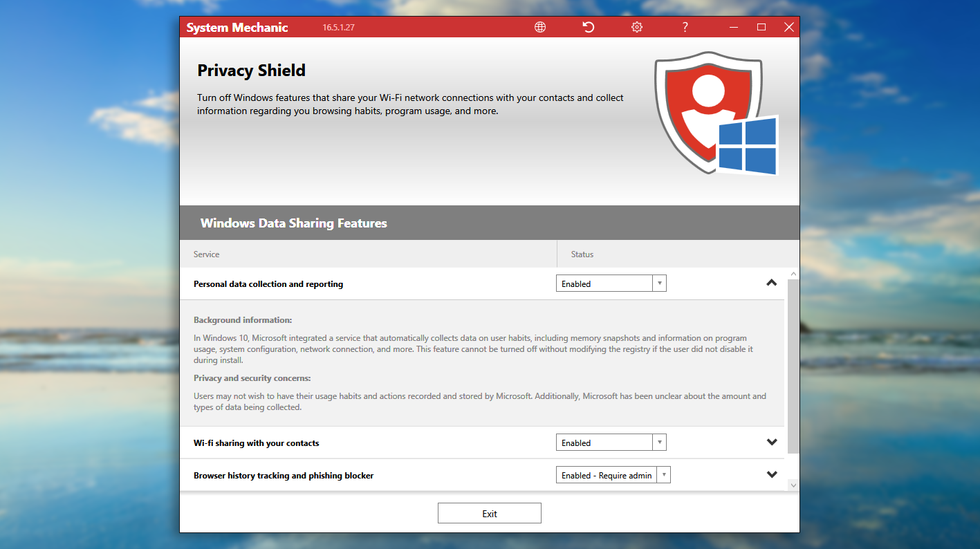This screenshot has height=549, width=980.
Task: Expand the Browser history tracking row
Action: tap(772, 475)
